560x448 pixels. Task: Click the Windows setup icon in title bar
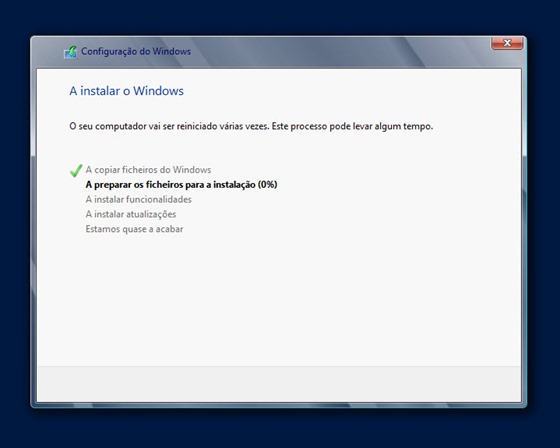pos(71,52)
